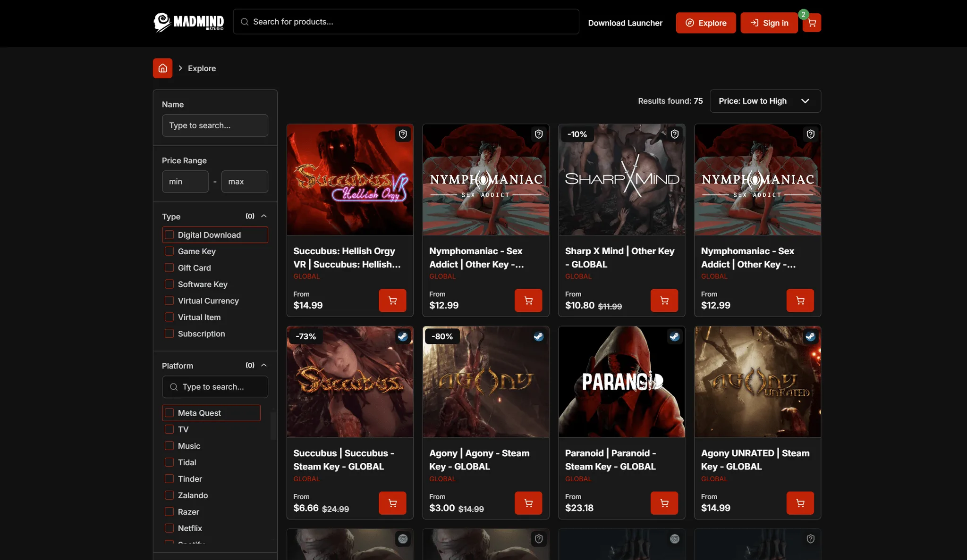
Task: Collapse the Platform filter section
Action: (x=264, y=365)
